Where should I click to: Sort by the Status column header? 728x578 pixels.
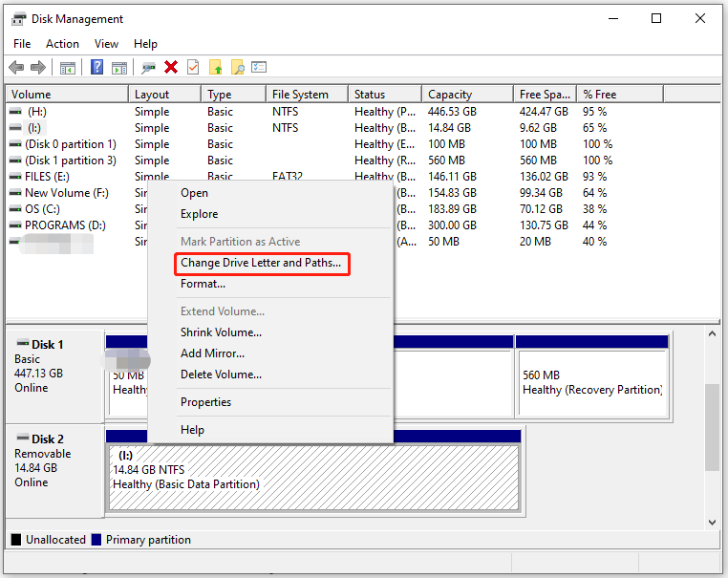point(385,95)
